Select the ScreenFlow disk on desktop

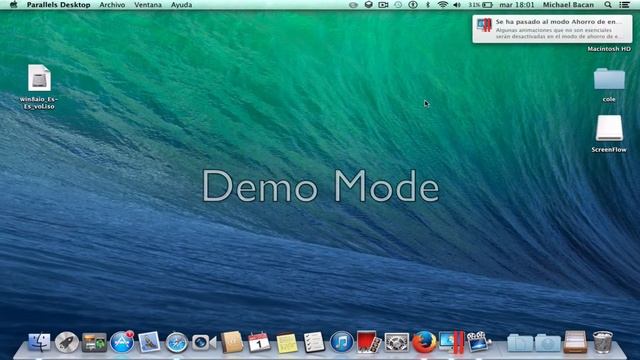(609, 134)
